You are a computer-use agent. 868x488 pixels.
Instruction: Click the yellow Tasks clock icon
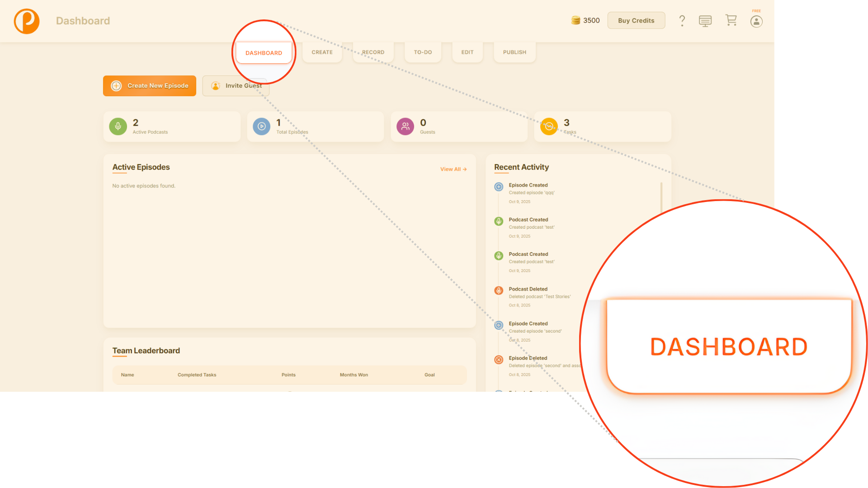[x=549, y=127]
